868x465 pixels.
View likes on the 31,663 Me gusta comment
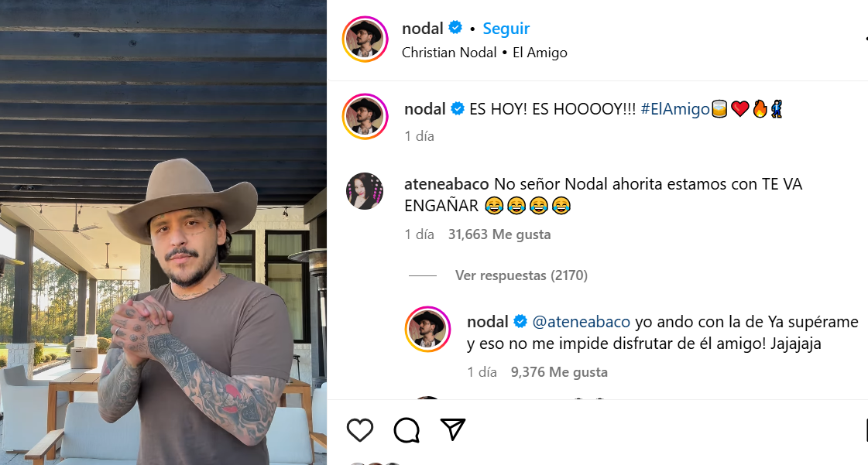pyautogui.click(x=499, y=234)
